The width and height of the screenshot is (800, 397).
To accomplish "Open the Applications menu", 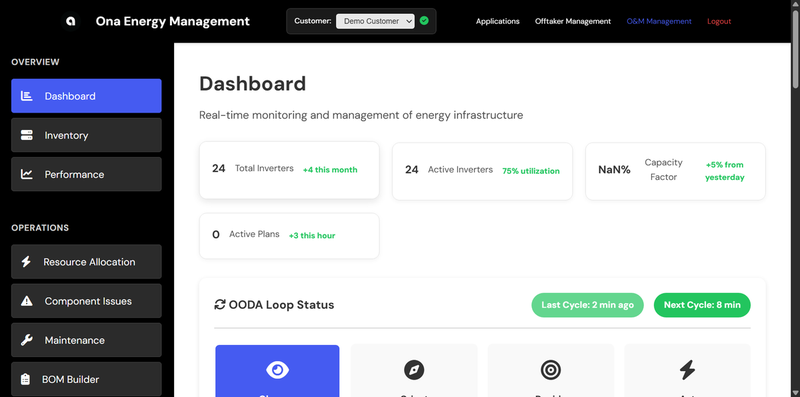I will click(x=497, y=21).
